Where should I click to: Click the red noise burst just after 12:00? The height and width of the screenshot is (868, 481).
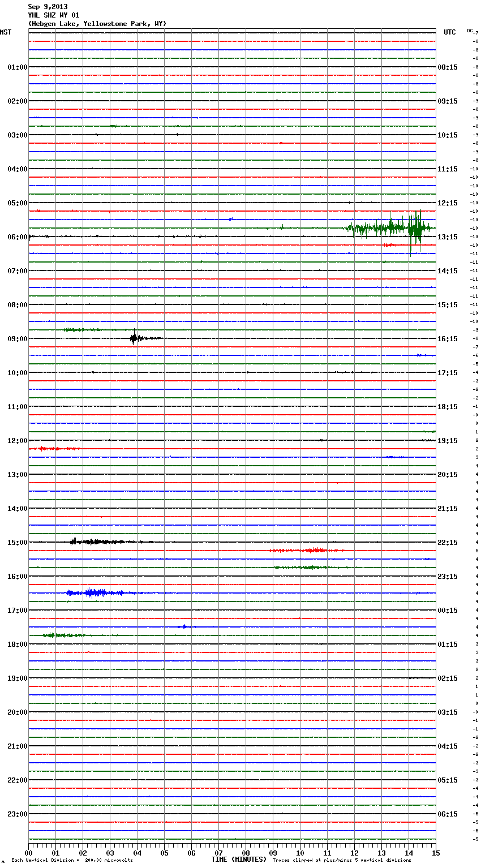click(x=51, y=449)
